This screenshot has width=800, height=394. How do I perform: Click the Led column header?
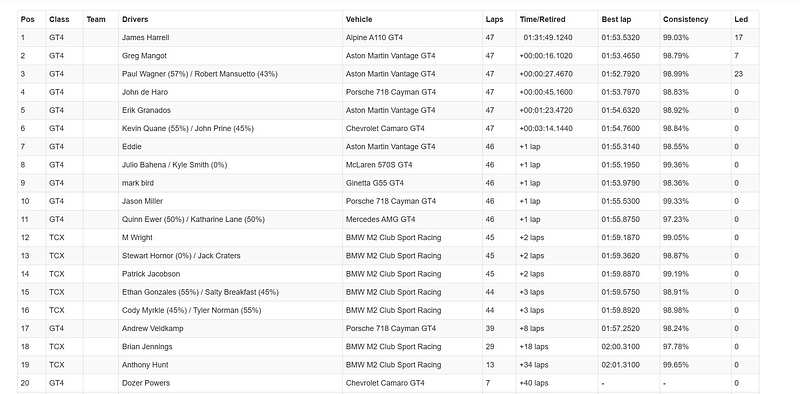click(x=741, y=19)
